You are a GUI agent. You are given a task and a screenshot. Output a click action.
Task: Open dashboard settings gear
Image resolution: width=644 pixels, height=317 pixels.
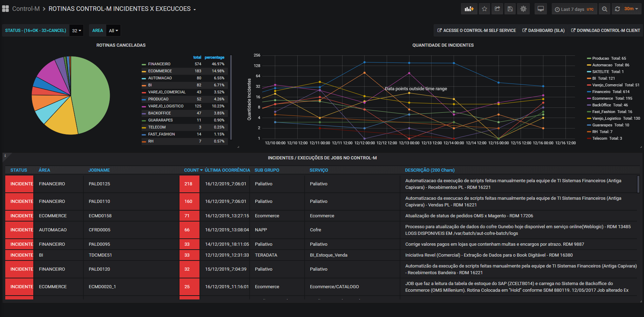(x=523, y=9)
